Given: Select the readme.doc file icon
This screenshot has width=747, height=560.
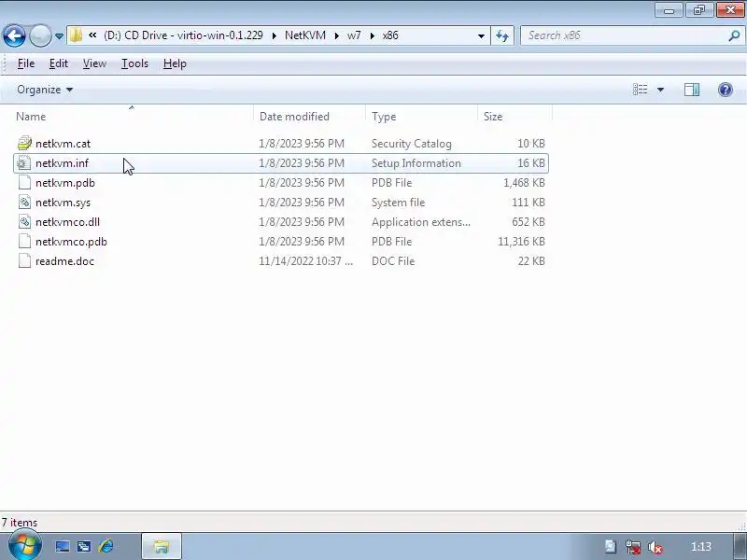Looking at the screenshot, I should point(24,261).
